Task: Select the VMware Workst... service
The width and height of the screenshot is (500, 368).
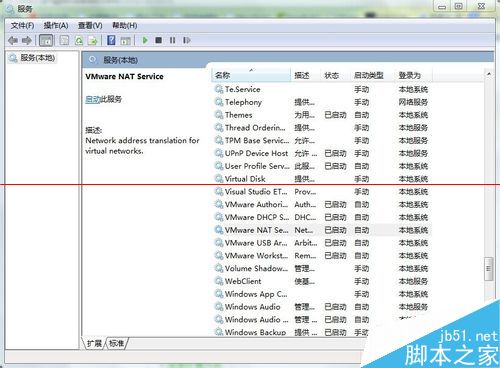Action: (x=323, y=255)
